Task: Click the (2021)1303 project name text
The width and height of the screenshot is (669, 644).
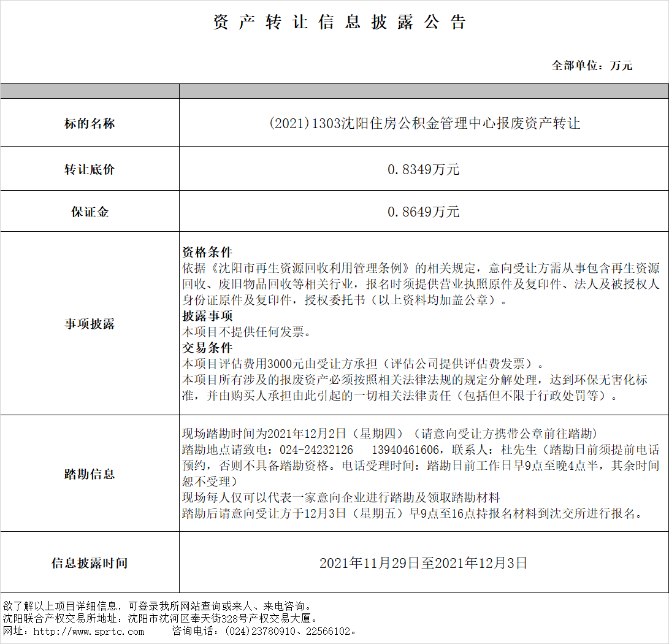Action: pyautogui.click(x=424, y=123)
